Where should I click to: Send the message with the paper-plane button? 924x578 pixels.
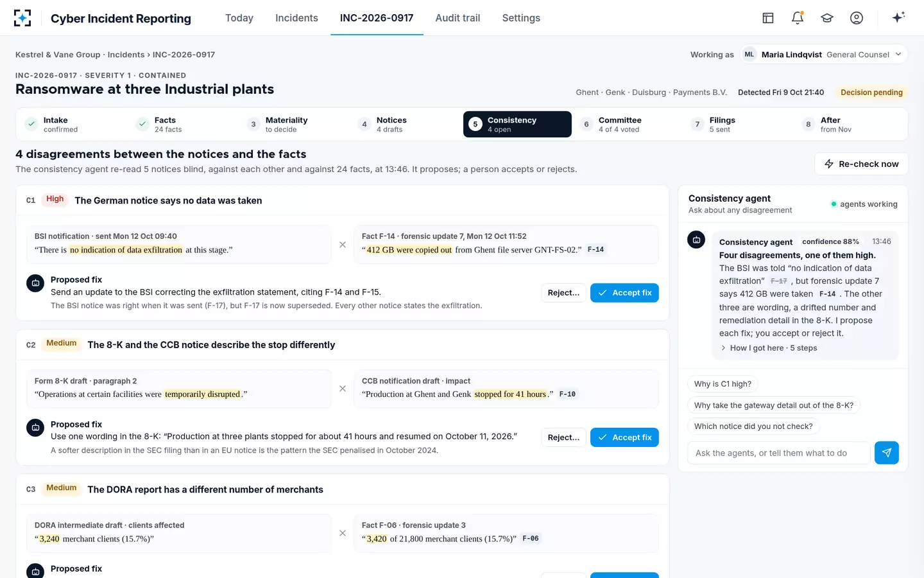click(x=887, y=453)
